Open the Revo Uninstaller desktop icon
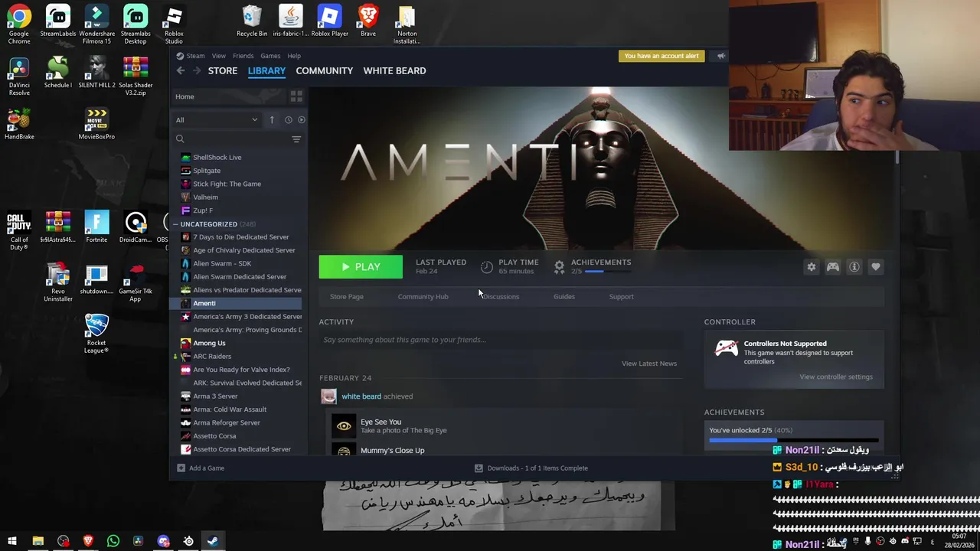Screen dimensions: 980x551 pos(58,282)
